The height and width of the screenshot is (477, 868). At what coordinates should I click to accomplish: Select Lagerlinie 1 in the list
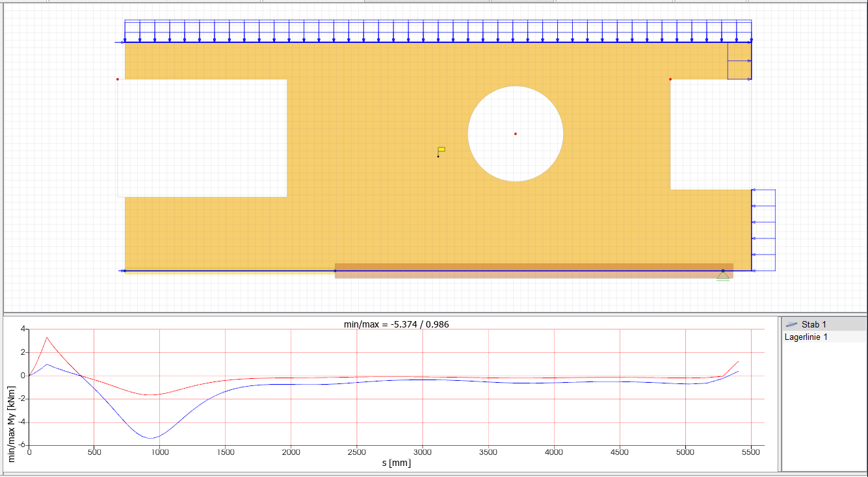pos(806,337)
